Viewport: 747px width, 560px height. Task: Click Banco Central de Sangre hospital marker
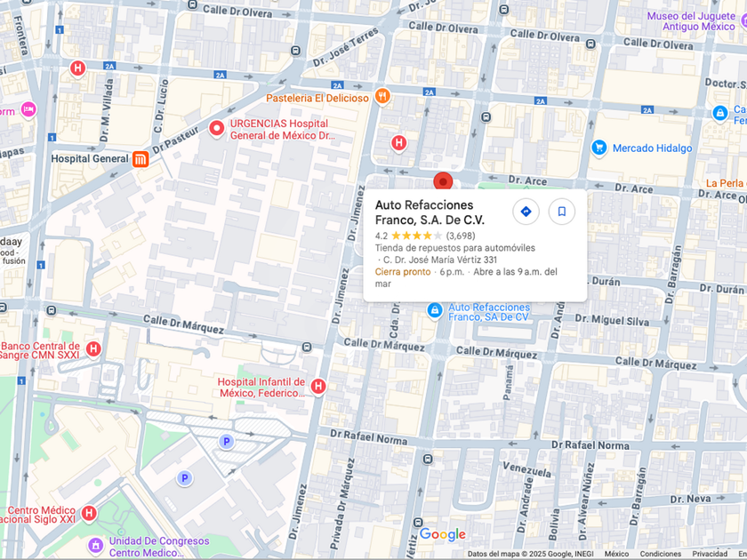[93, 349]
